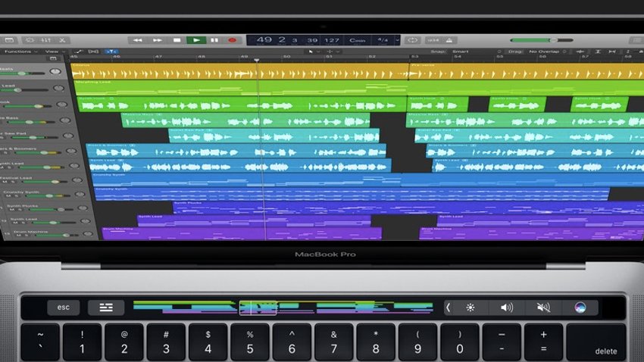Screen dimensions: 644x362
Task: Change the Cmin key signature
Action: tap(358, 40)
